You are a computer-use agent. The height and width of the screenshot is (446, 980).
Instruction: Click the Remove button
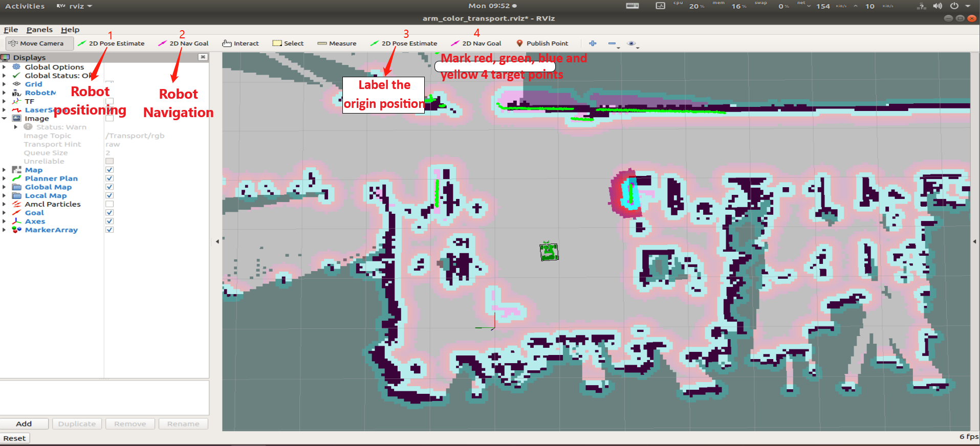tap(130, 424)
